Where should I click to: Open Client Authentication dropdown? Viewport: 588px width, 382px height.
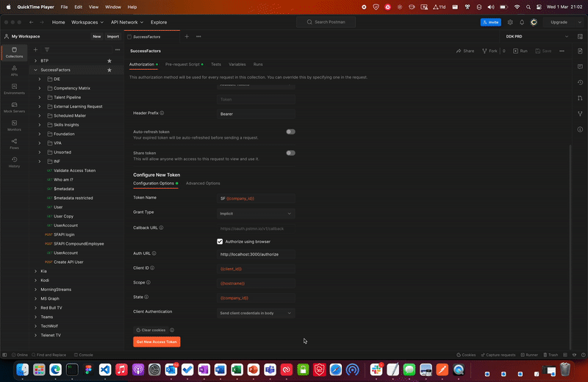(256, 313)
